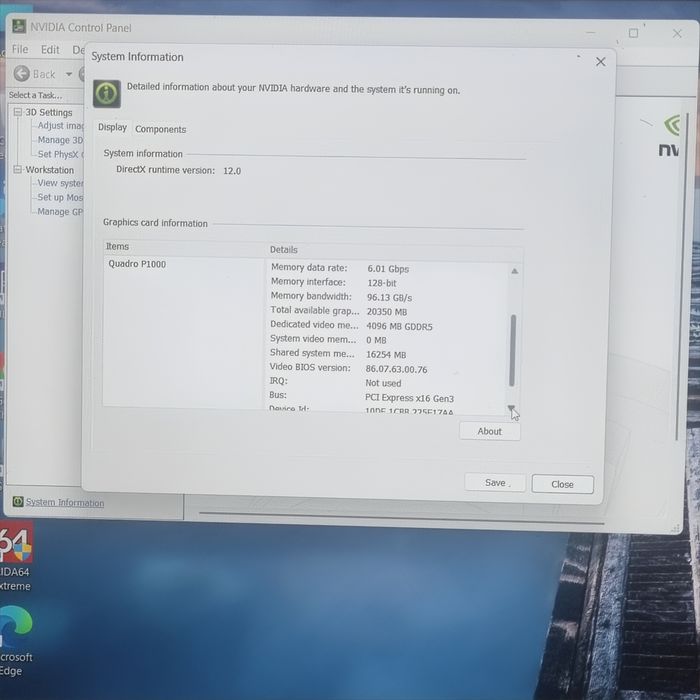Click the Video BIOS version row

pyautogui.click(x=348, y=368)
